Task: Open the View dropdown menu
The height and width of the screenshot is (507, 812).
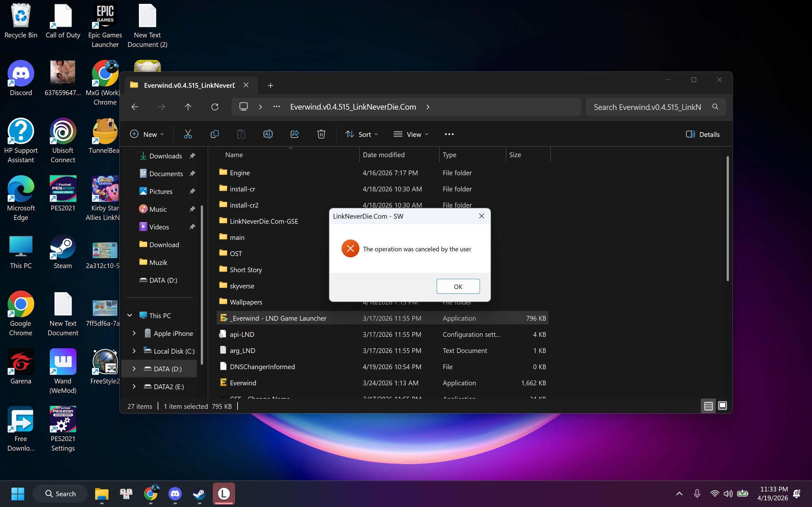Action: pos(411,134)
